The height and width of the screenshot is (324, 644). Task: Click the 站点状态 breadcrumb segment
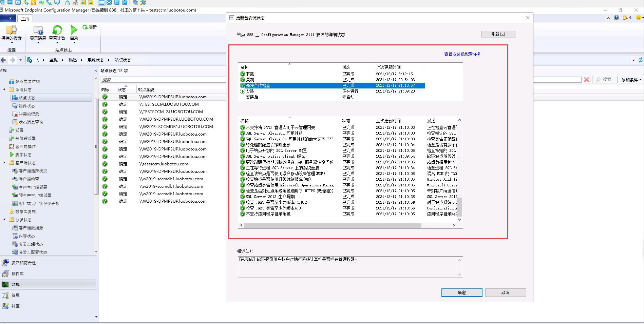pyautogui.click(x=122, y=60)
